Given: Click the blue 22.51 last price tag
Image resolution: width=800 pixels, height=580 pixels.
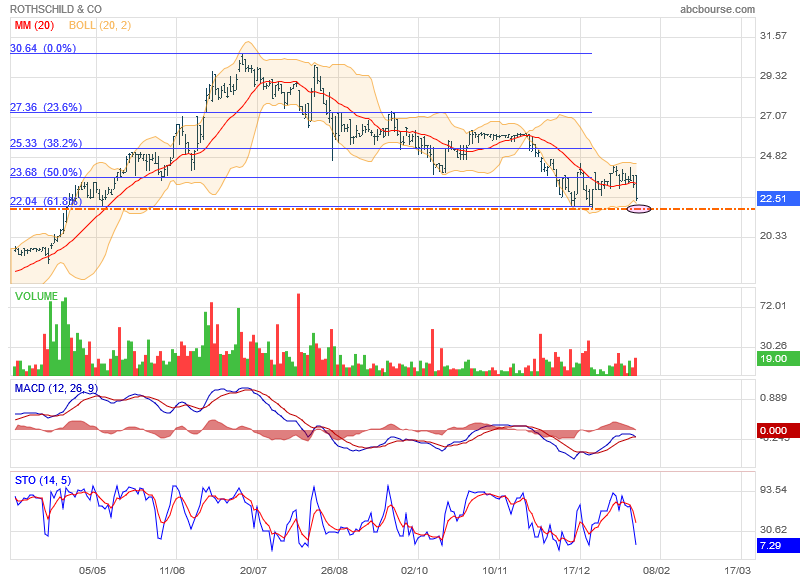Looking at the screenshot, I should point(777,198).
